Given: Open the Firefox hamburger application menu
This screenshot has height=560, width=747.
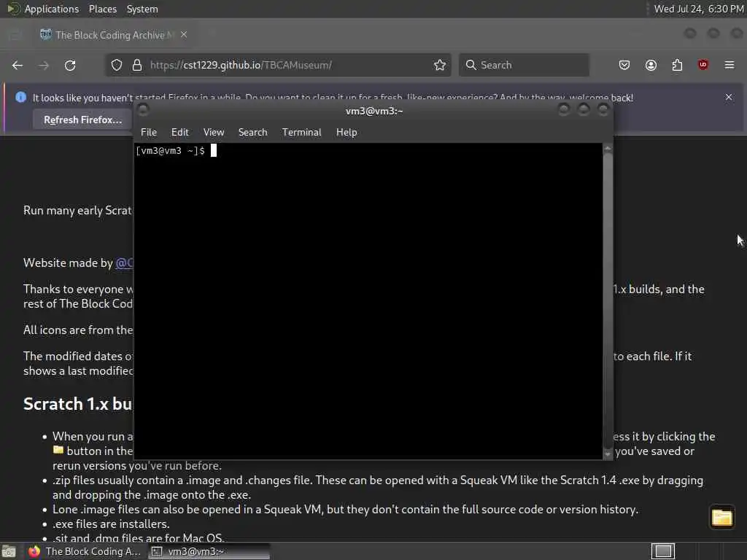Looking at the screenshot, I should [x=729, y=65].
